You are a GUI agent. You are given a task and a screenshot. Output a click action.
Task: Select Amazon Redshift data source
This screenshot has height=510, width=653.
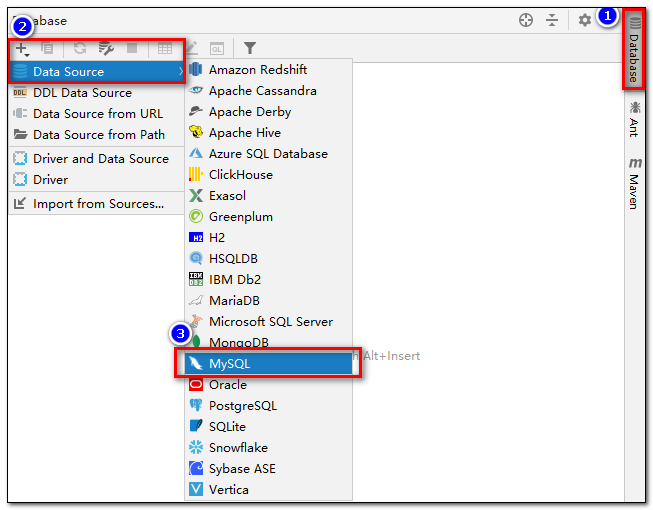point(269,70)
